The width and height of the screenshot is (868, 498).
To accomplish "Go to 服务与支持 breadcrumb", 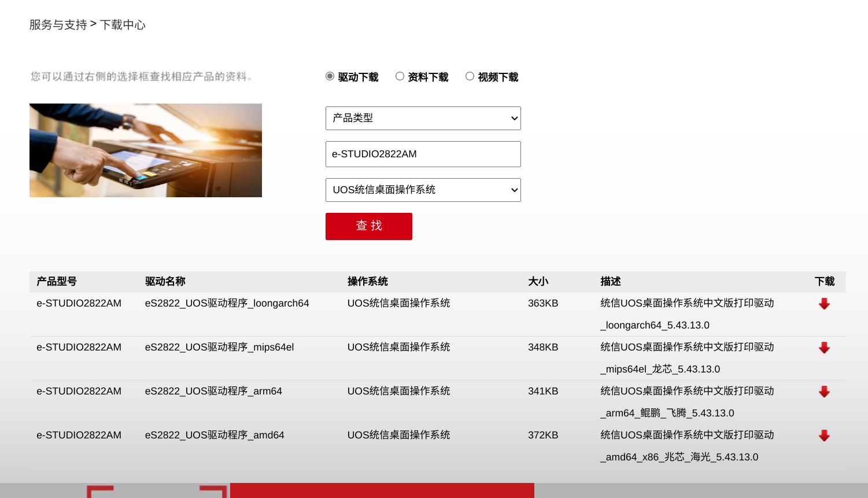I will coord(58,25).
